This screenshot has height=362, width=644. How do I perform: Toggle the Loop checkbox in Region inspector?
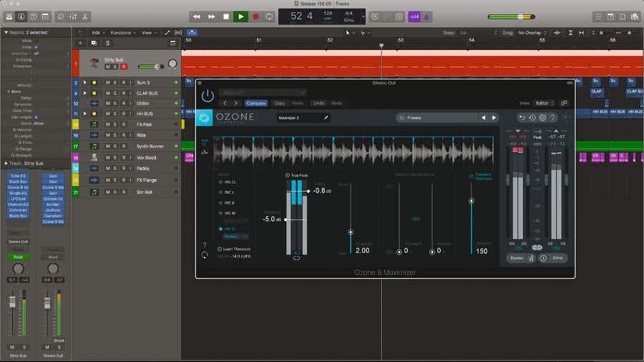click(x=36, y=47)
